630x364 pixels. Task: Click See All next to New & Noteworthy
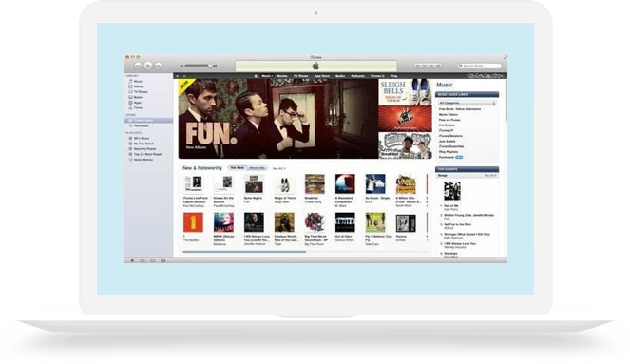(278, 168)
